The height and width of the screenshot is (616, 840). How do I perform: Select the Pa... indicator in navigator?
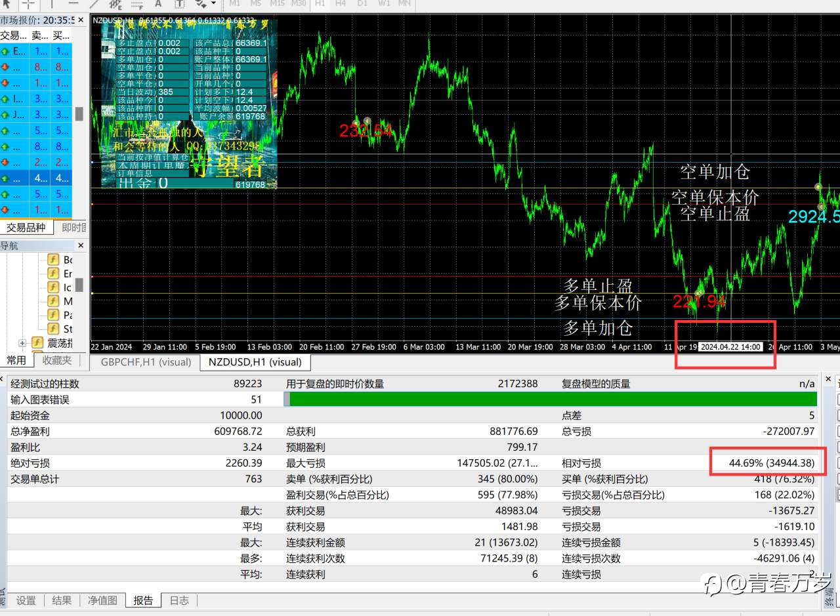(60, 315)
